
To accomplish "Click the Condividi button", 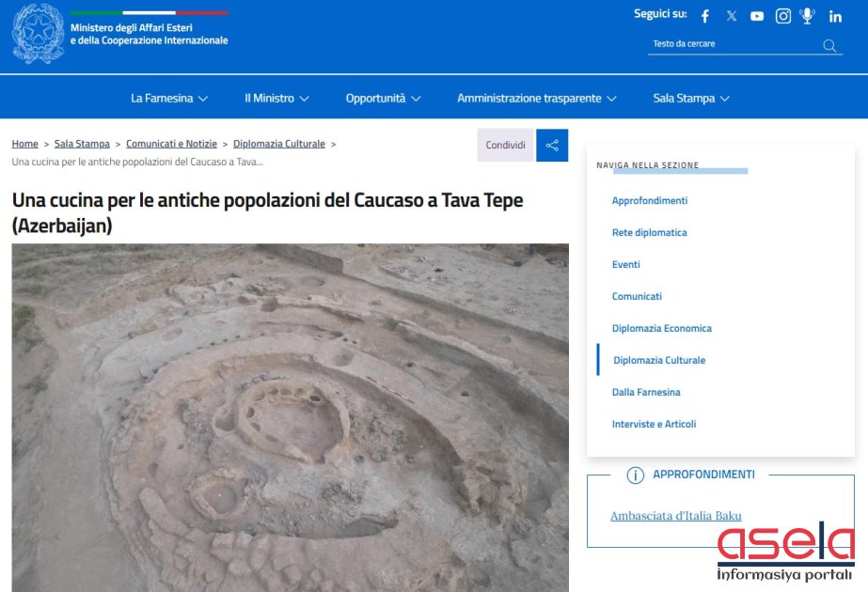I will pos(505,146).
